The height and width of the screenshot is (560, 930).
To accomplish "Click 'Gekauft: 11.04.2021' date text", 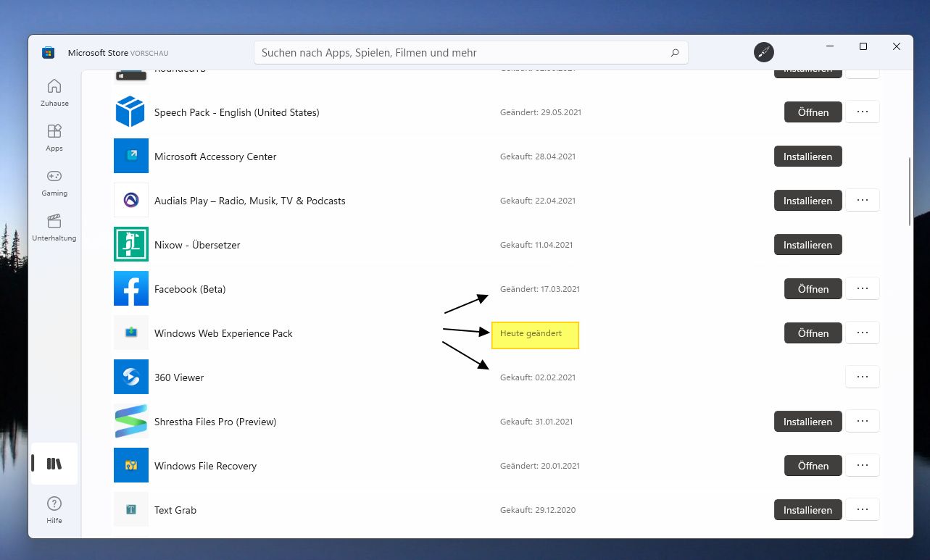I will pos(536,245).
